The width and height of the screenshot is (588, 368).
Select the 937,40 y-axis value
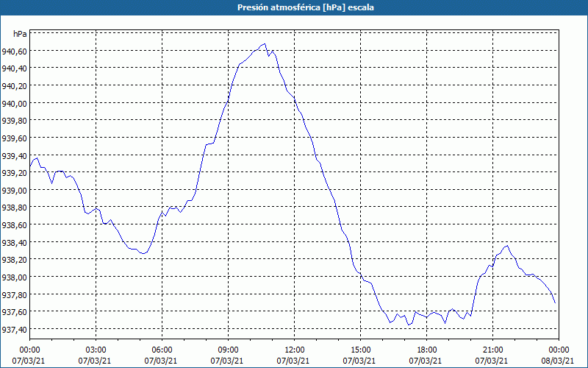pos(14,330)
